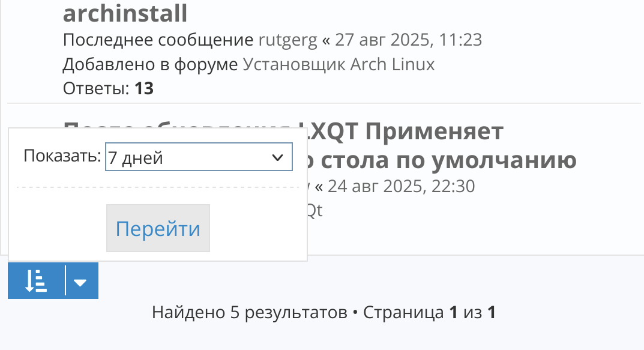Click the Показать: label

[62, 157]
